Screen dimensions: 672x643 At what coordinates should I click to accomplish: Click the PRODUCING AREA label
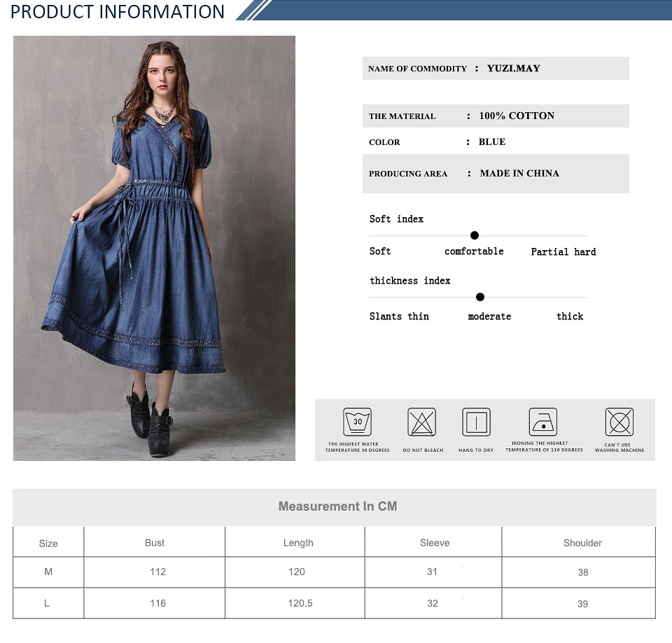point(408,174)
